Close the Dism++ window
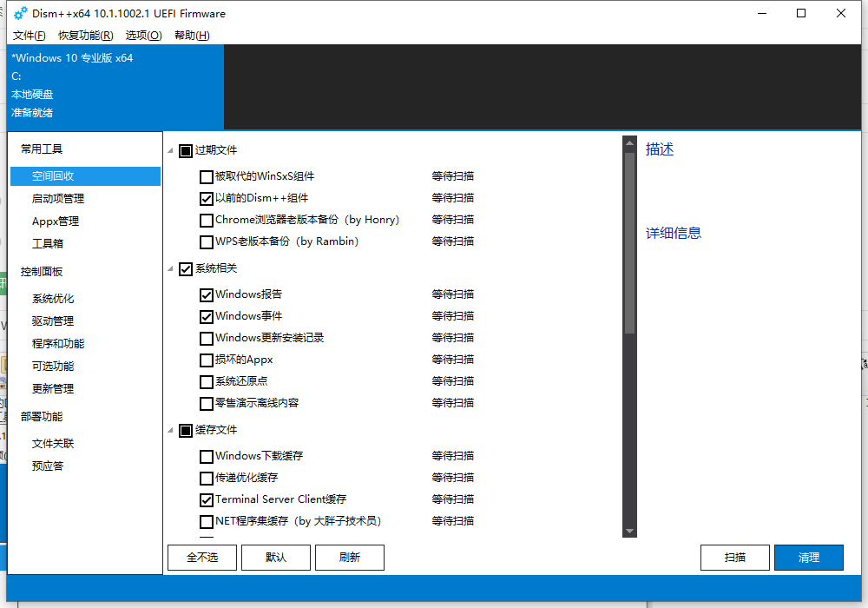The height and width of the screenshot is (608, 868). 841,13
